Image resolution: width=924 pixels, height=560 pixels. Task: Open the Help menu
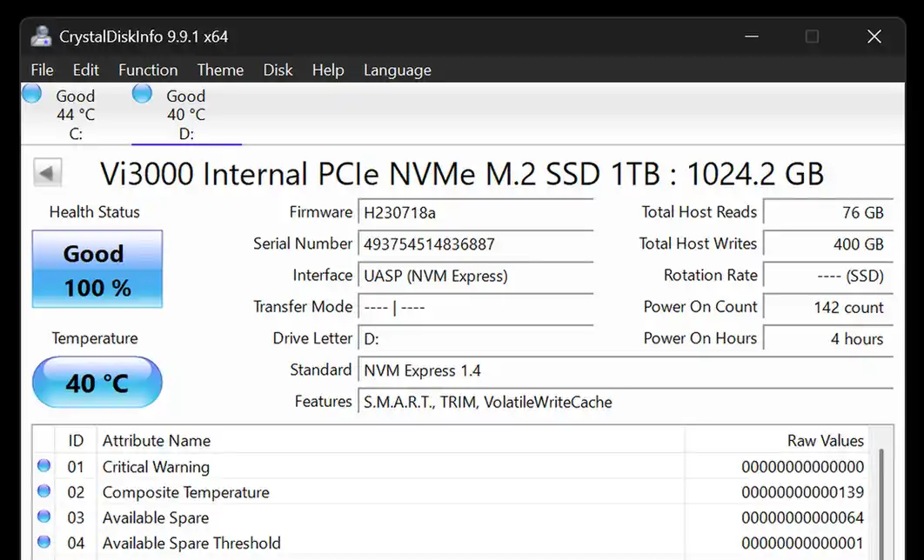pyautogui.click(x=328, y=70)
